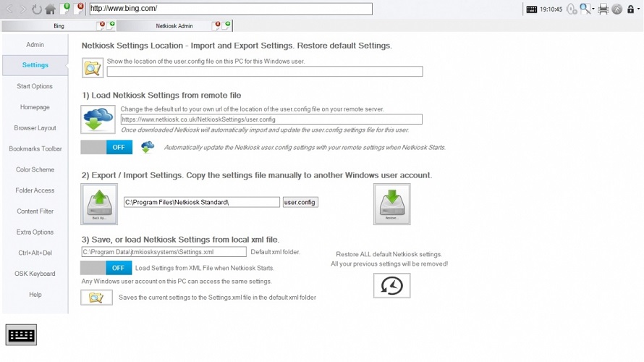644x362 pixels.
Task: Open Folder Access settings
Action: (35, 190)
